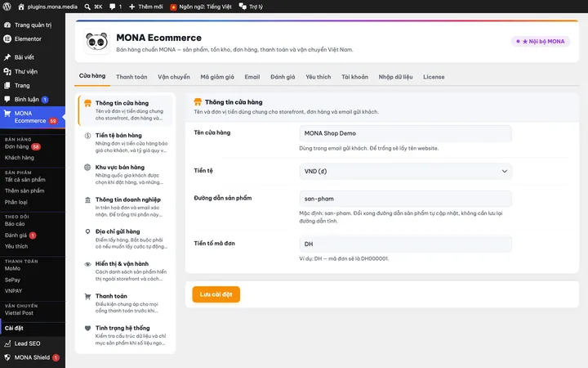The height and width of the screenshot is (368, 588).
Task: Click the Tên cửa hàng input field
Action: (x=405, y=133)
